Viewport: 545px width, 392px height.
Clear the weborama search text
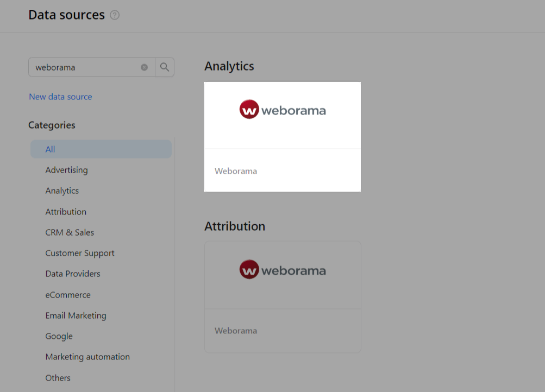[x=144, y=67]
